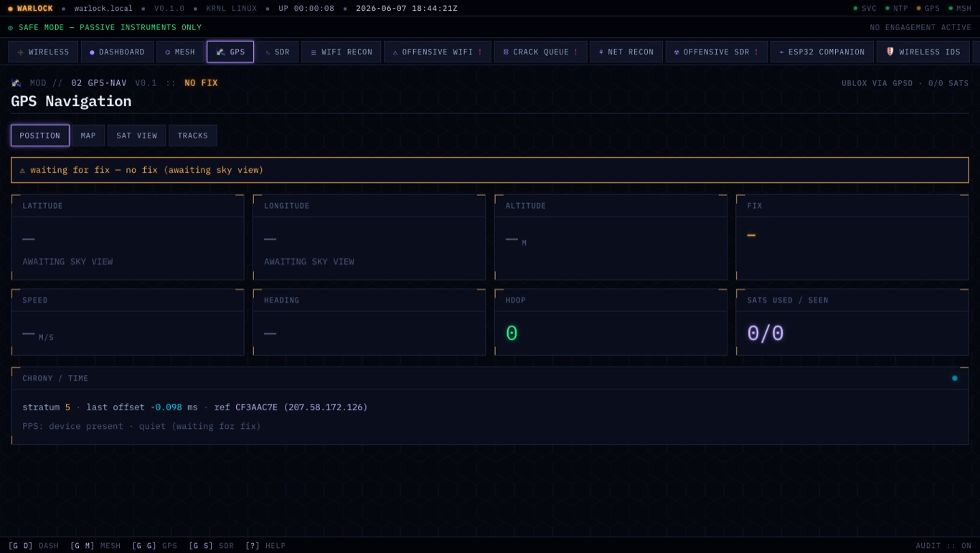Click the "warlock.local" hostname
980x553 pixels.
[103, 9]
